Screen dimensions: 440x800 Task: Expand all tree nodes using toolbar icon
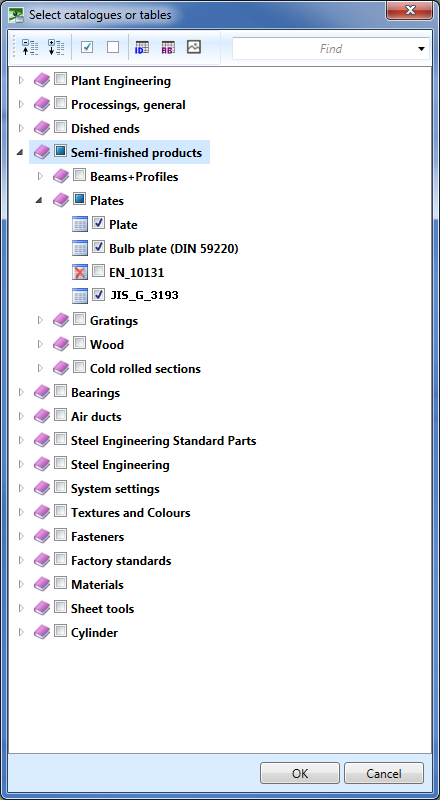click(x=56, y=47)
